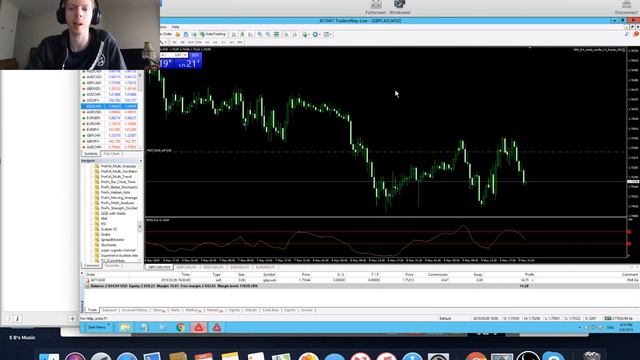The image size is (640, 360).
Task: Select the D1 timeframe
Action: point(224,42)
